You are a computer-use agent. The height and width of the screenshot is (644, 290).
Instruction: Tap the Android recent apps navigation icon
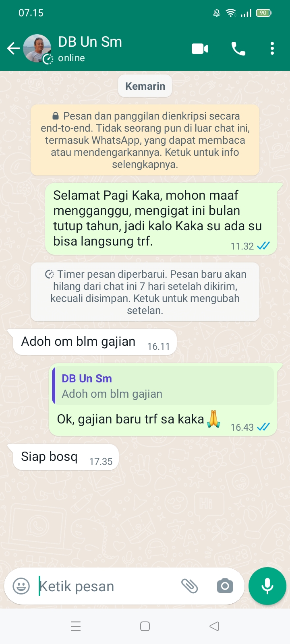tap(76, 626)
